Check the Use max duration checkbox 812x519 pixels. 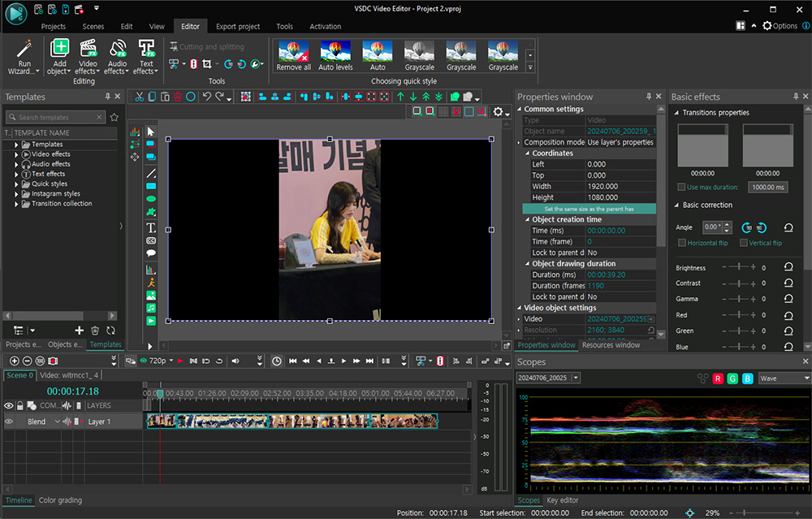point(681,187)
